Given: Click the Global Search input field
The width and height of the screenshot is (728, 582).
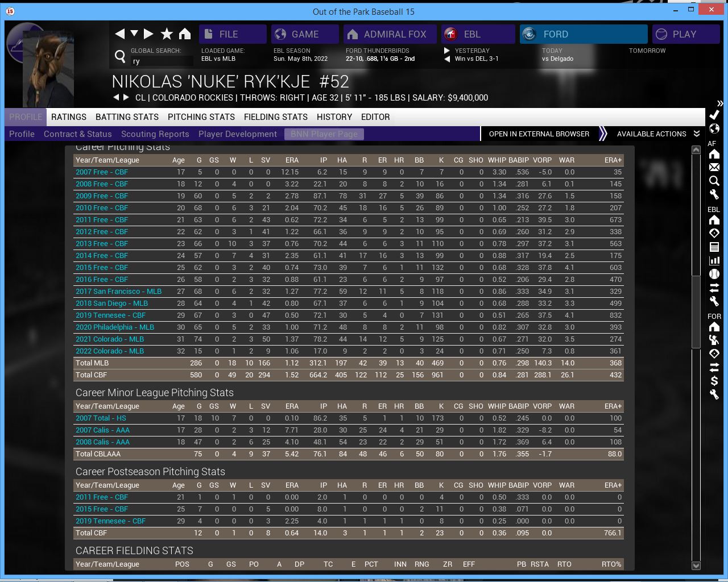Looking at the screenshot, I should tap(154, 61).
